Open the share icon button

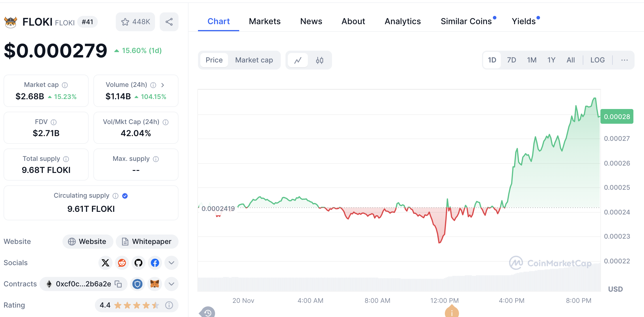tap(169, 22)
